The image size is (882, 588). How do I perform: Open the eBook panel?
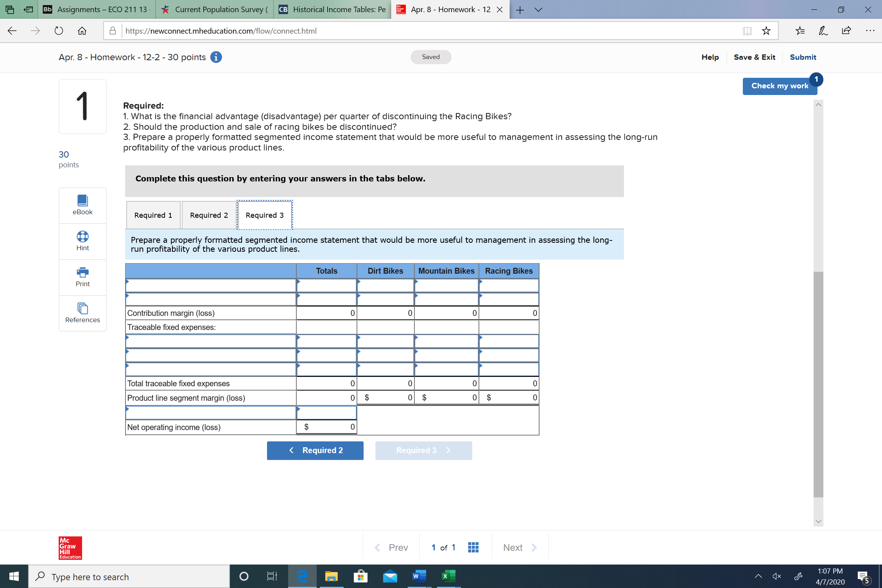point(82,205)
